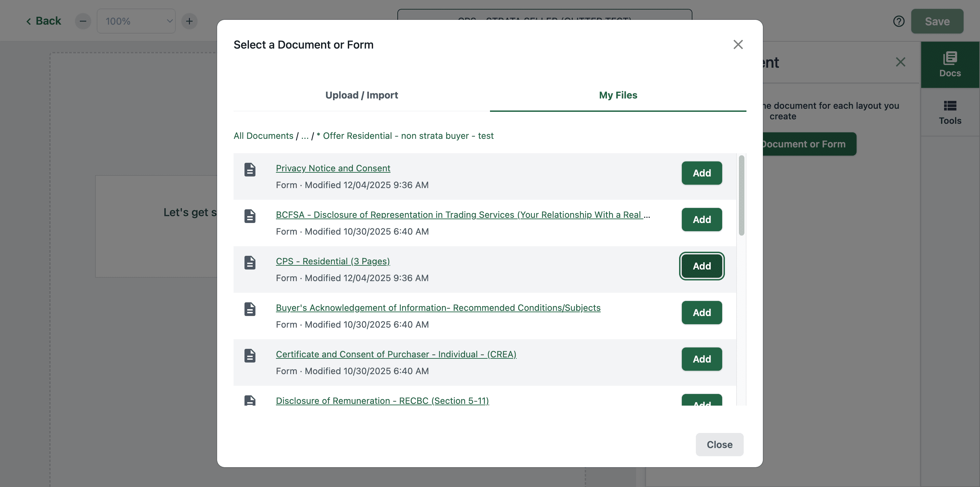Screen dimensions: 980x487
Task: Click the Save button in the top bar
Action: 937,21
